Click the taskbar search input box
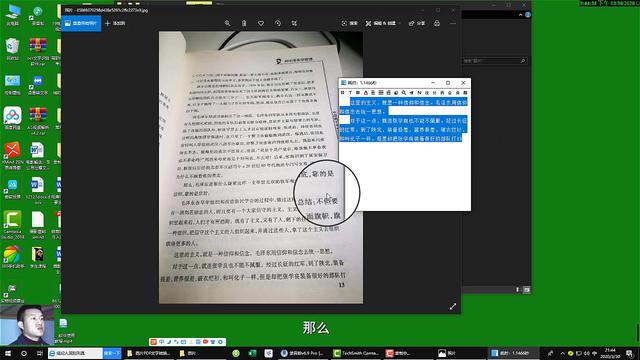The height and width of the screenshot is (360, 640). click(75, 353)
